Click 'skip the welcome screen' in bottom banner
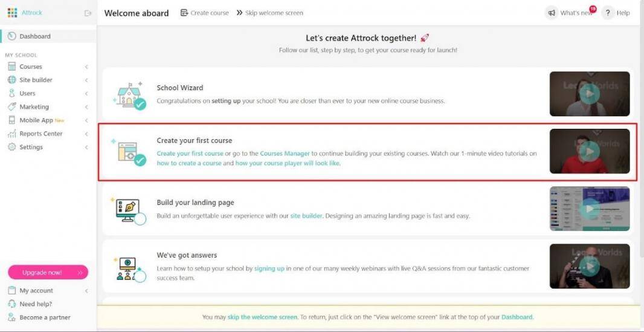The image size is (644, 332). 262,317
